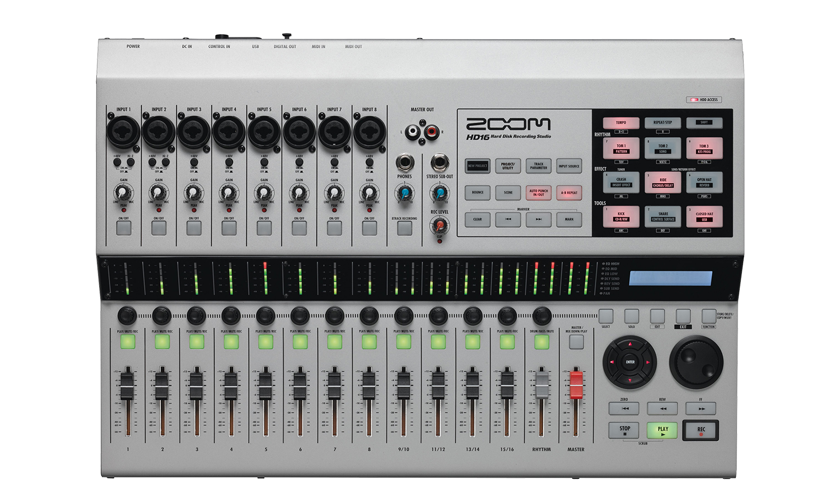Click the left arrow on cursor pad
Image resolution: width=840 pixels, height=504 pixels.
[612, 362]
